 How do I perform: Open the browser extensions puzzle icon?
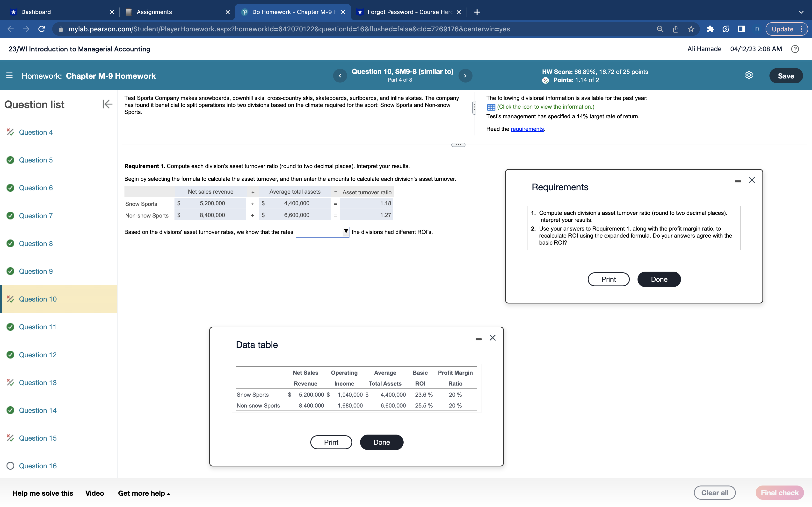710,29
